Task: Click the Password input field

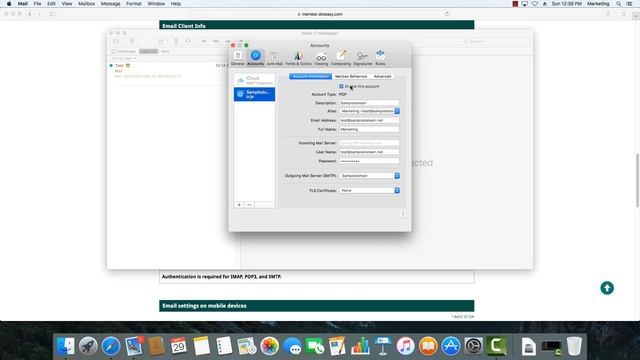Action: [x=369, y=161]
